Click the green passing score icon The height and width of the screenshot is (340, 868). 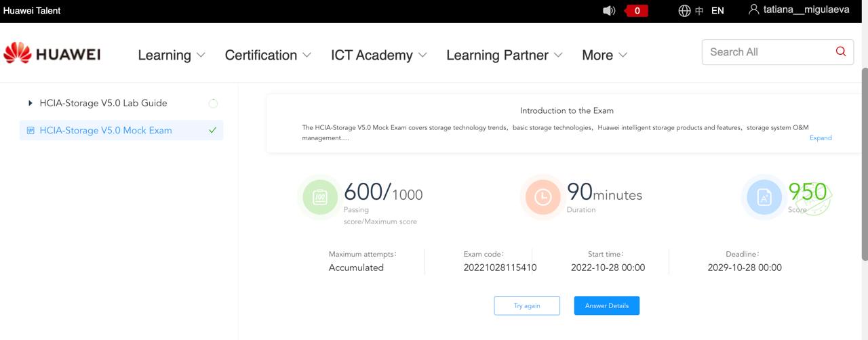tap(320, 197)
